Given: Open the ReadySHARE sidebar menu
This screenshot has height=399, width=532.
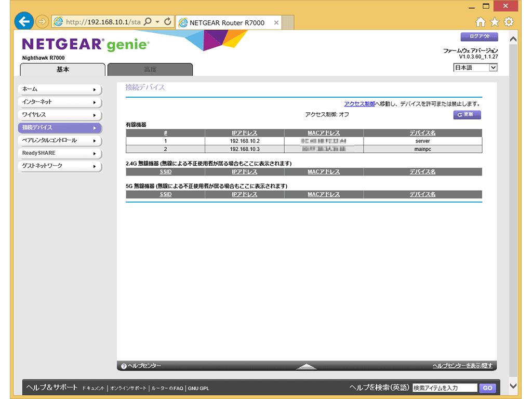Looking at the screenshot, I should (x=59, y=153).
